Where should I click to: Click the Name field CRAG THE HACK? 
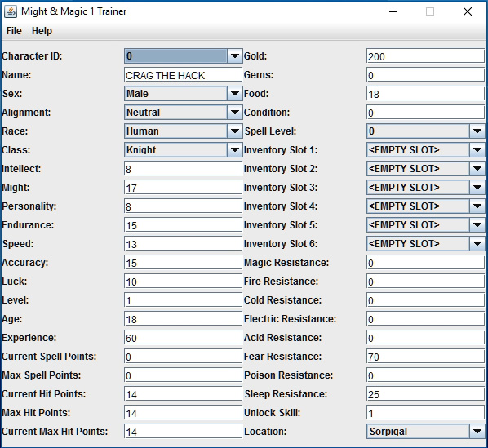pos(183,75)
